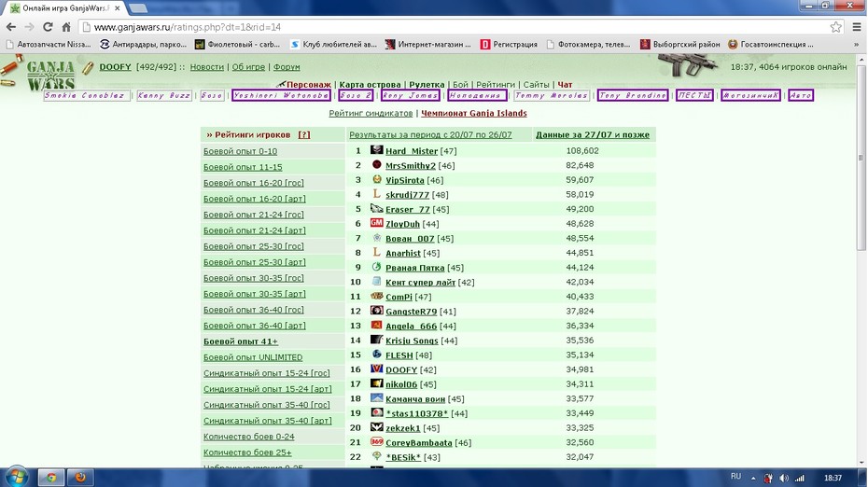The image size is (868, 487).
Task: Open the Об игре link
Action: [248, 67]
